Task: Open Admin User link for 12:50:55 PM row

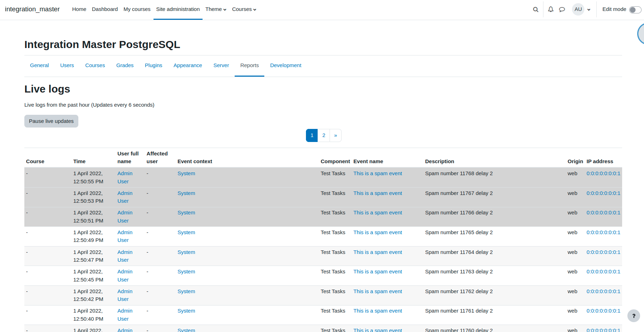Action: click(x=125, y=177)
